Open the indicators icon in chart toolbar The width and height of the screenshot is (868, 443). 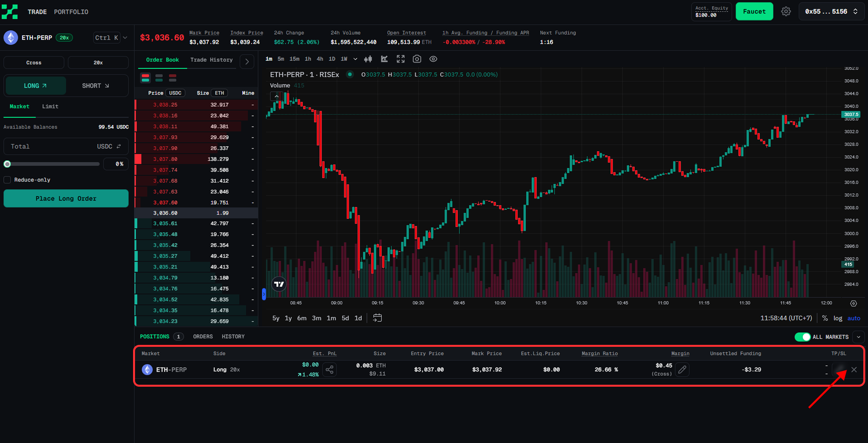[x=384, y=59]
